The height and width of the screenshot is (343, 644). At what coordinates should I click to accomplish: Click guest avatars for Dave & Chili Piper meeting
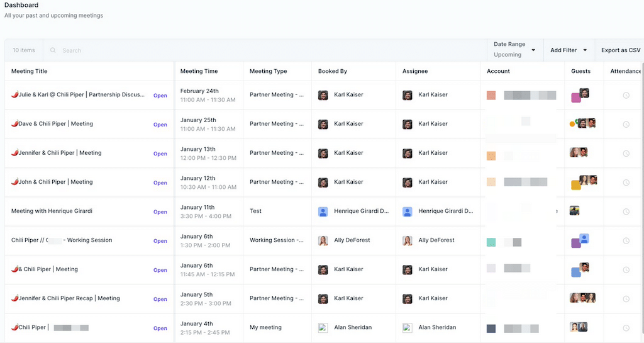(x=582, y=123)
